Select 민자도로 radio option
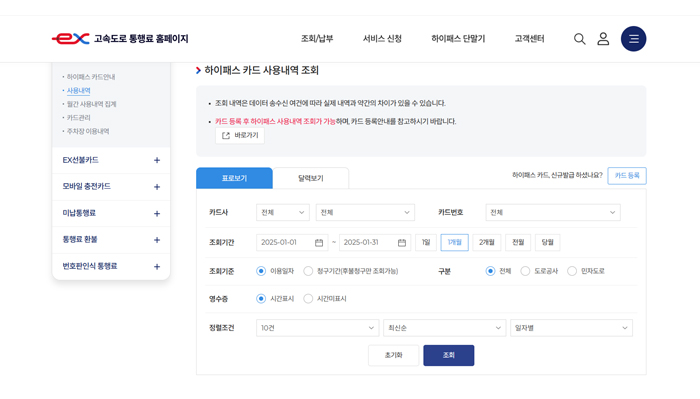 click(x=572, y=271)
